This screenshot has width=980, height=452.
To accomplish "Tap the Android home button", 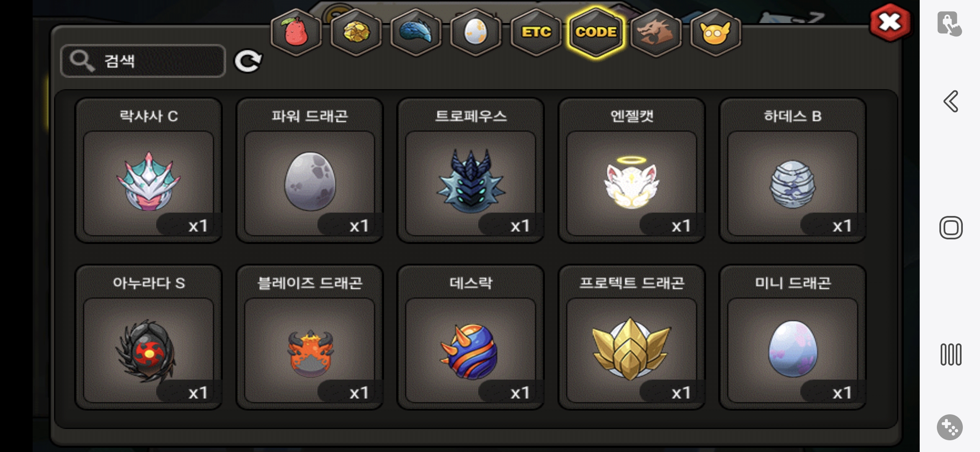I will point(951,228).
